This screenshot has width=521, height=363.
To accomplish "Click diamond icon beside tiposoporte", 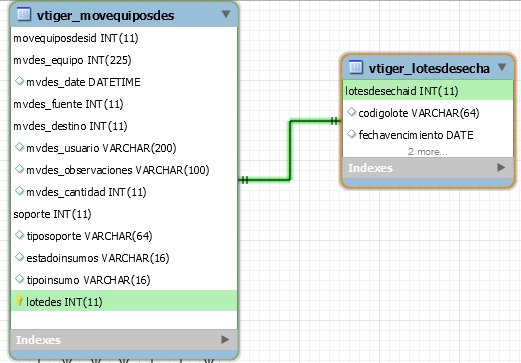I will coord(19,235).
